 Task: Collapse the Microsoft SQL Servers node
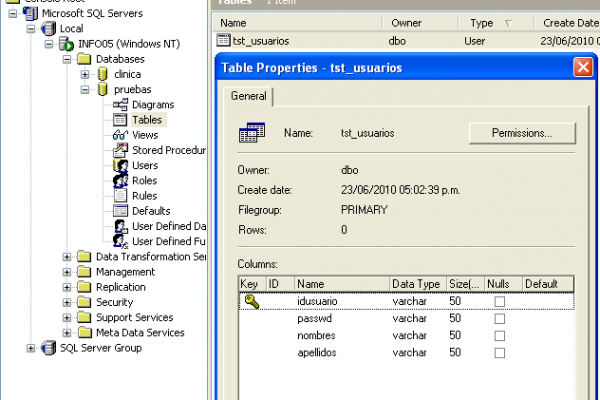13,14
